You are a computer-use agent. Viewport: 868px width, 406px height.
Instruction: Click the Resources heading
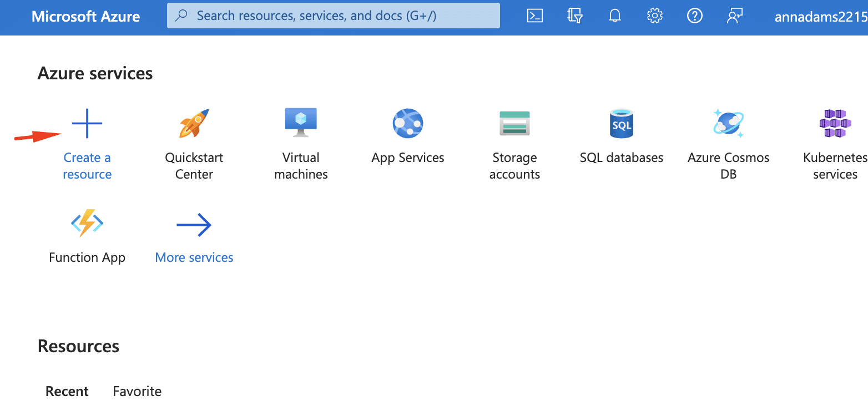click(78, 346)
